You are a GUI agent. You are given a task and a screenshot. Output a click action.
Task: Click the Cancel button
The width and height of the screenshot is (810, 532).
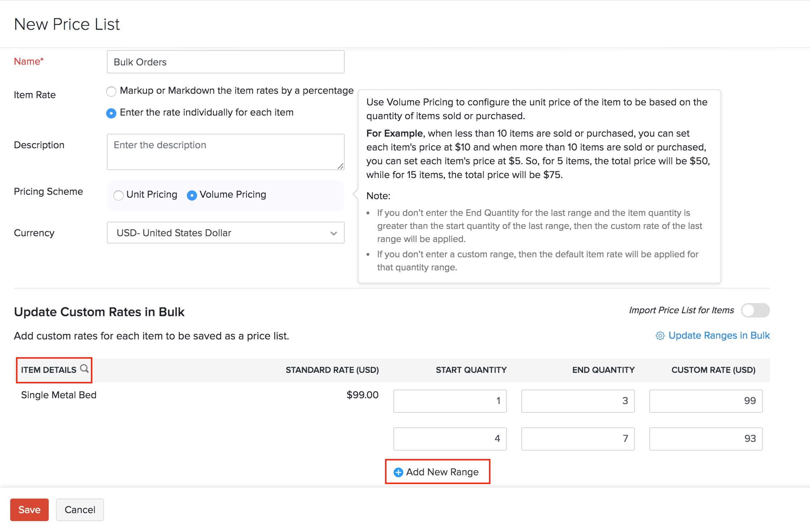(80, 509)
